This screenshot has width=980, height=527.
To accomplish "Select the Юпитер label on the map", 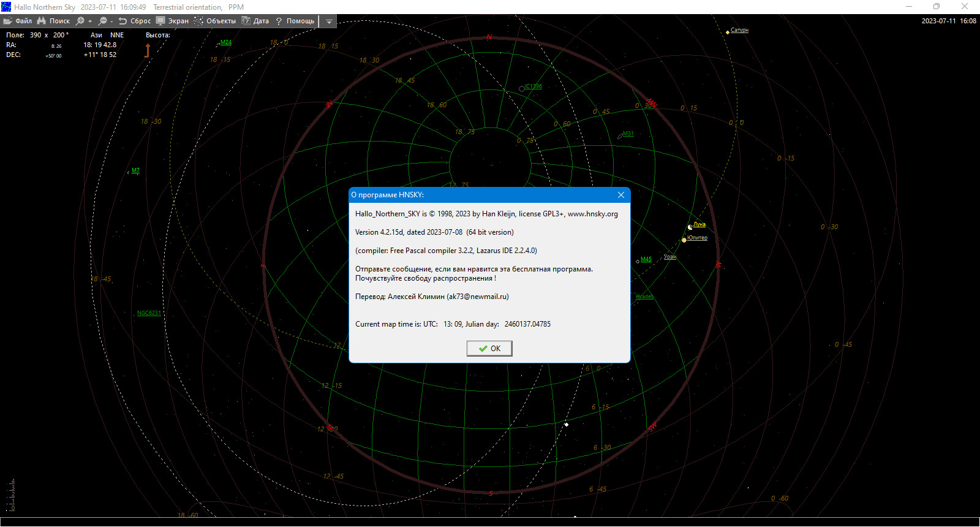I will 697,238.
